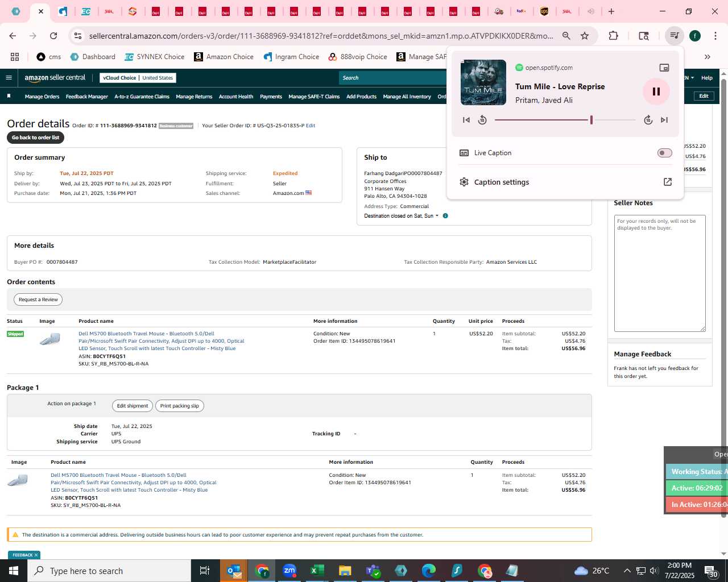The width and height of the screenshot is (728, 582).
Task: Show more bookmarks chevron
Action: coord(708,57)
